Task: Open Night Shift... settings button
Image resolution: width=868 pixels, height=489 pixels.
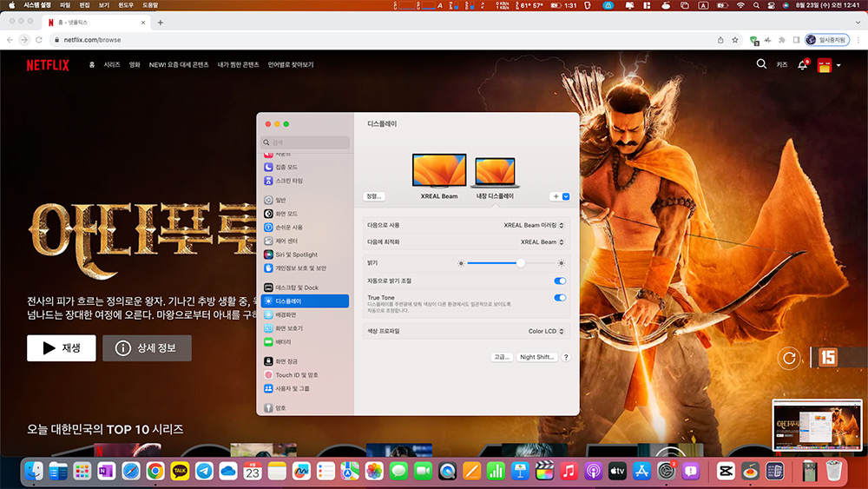Action: tap(537, 357)
